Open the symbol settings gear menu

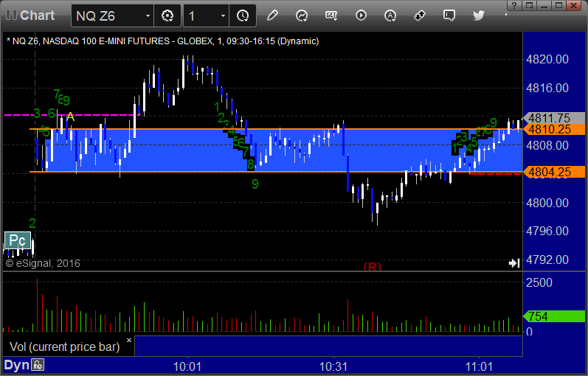coord(167,15)
